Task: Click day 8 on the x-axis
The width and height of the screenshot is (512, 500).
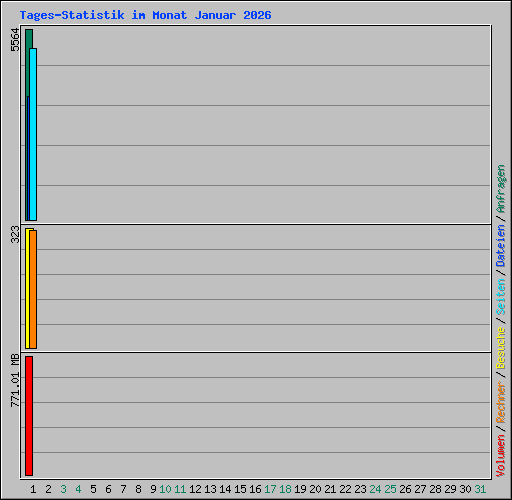Action: pyautogui.click(x=138, y=489)
